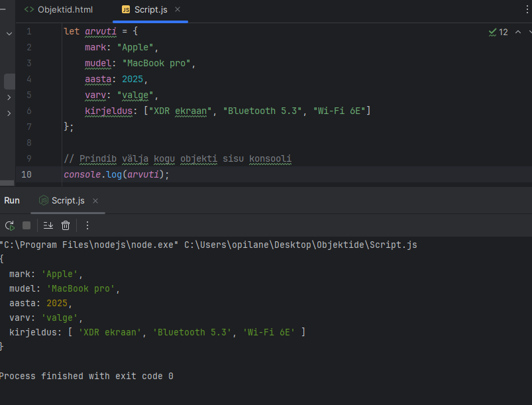Expand the second collapsed project tree chevron
532x405 pixels.
[x=9, y=113]
